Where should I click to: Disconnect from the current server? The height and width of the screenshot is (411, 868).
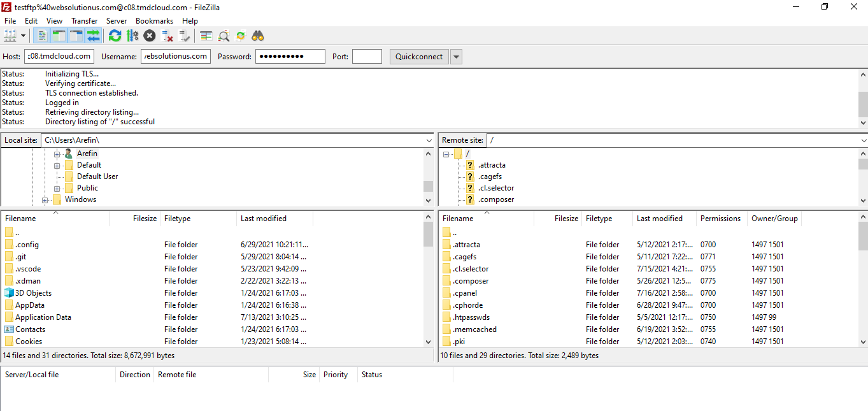tap(167, 36)
